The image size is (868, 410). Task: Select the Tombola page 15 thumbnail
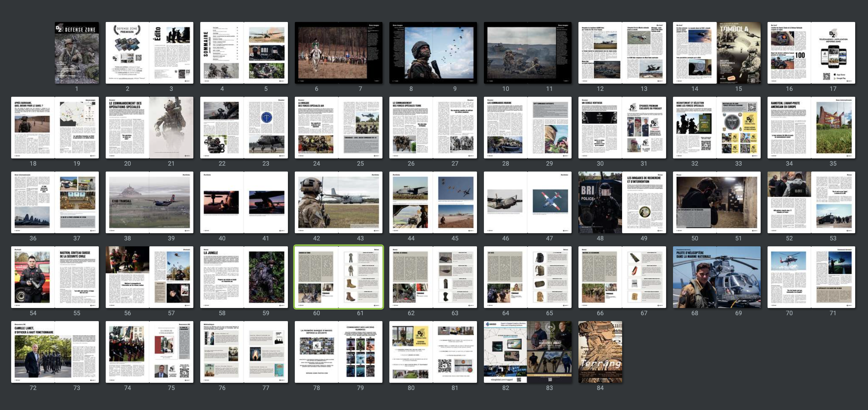coord(738,53)
